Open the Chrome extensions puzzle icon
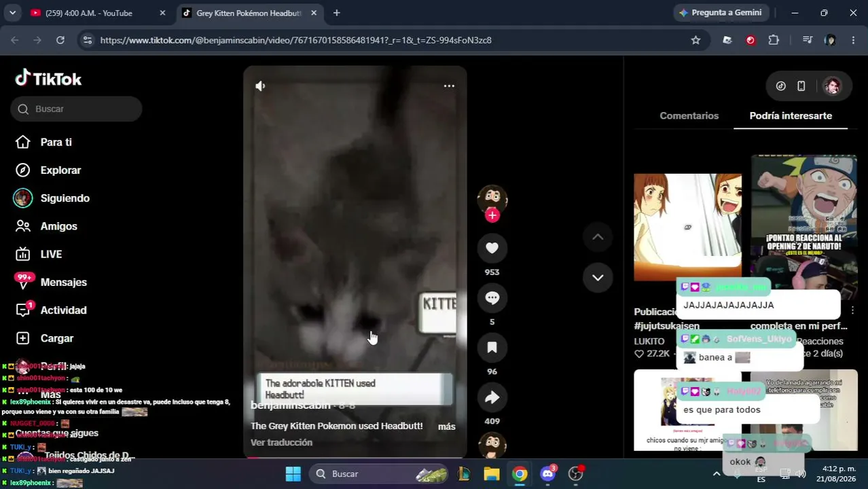This screenshot has height=489, width=868. pos(774,40)
